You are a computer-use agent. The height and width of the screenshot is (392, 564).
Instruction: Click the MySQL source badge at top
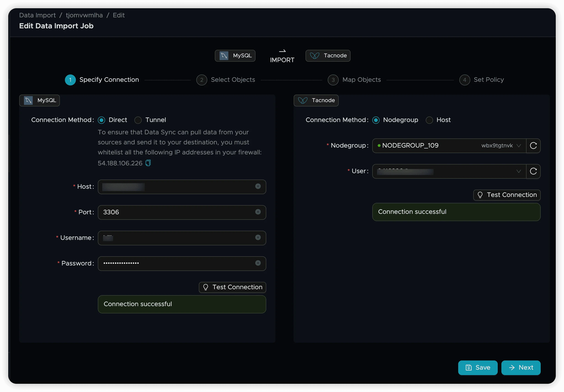[x=235, y=56]
